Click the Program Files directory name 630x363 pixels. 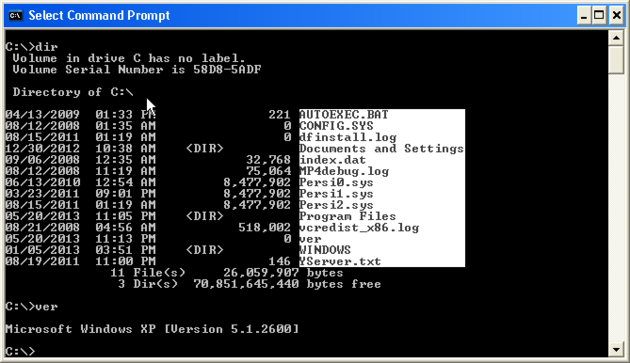348,216
